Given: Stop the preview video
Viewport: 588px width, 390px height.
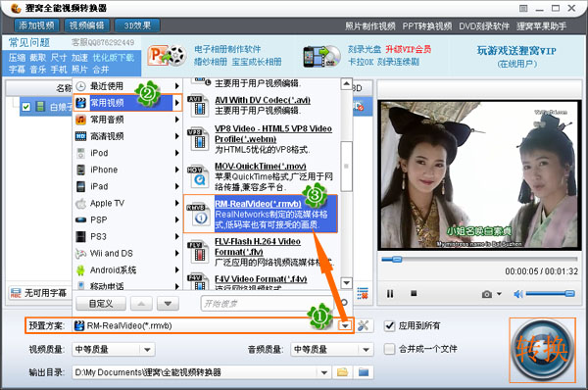Looking at the screenshot, I should (414, 293).
